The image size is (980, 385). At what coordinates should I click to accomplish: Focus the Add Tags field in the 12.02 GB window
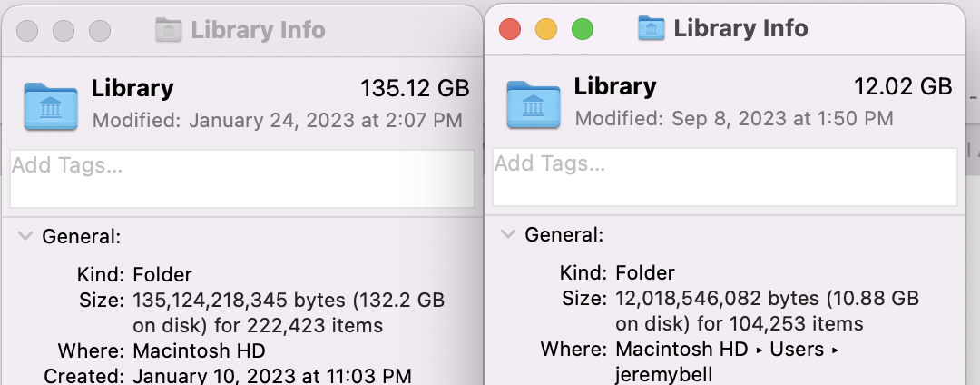[x=724, y=176]
